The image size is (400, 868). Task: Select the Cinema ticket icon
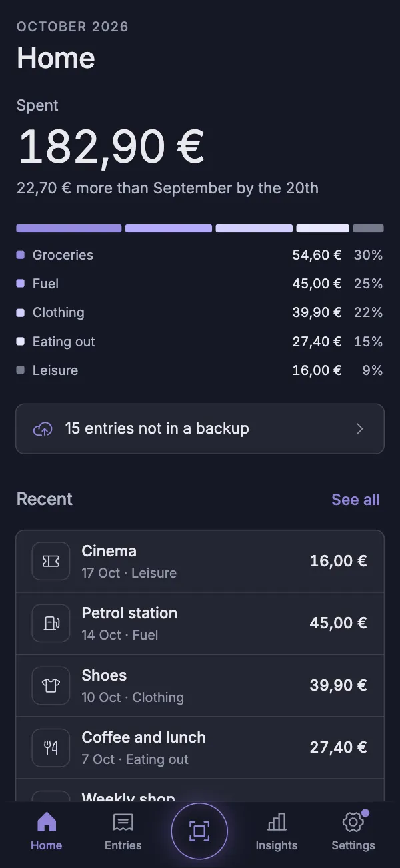click(x=51, y=562)
